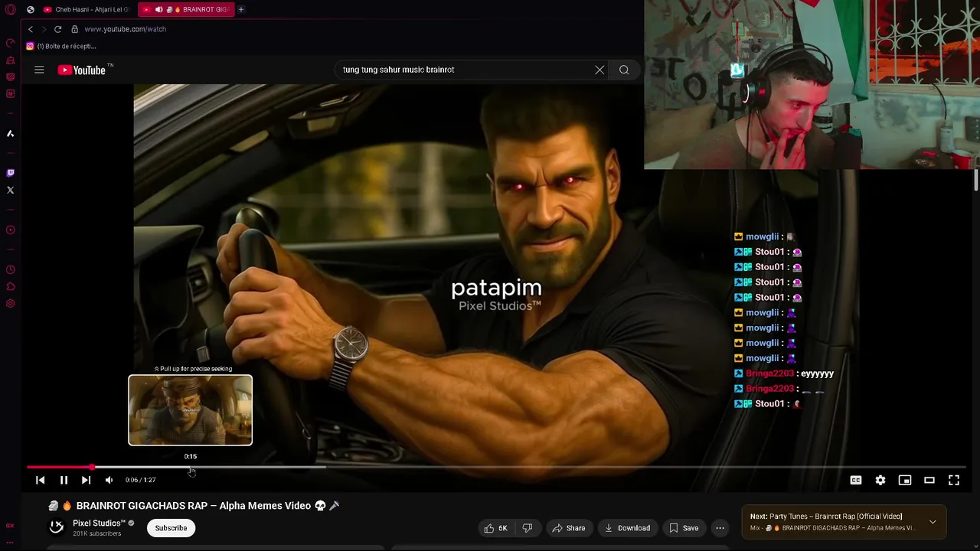The width and height of the screenshot is (980, 551).
Task: Pause the playing video
Action: point(64,480)
